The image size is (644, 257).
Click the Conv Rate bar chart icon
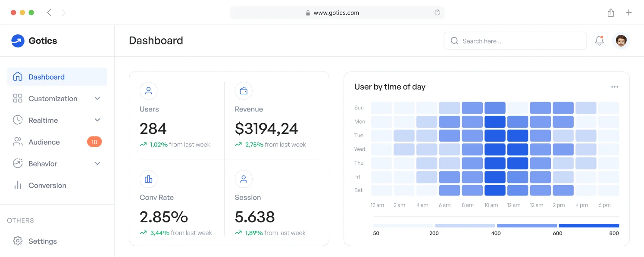tap(148, 179)
